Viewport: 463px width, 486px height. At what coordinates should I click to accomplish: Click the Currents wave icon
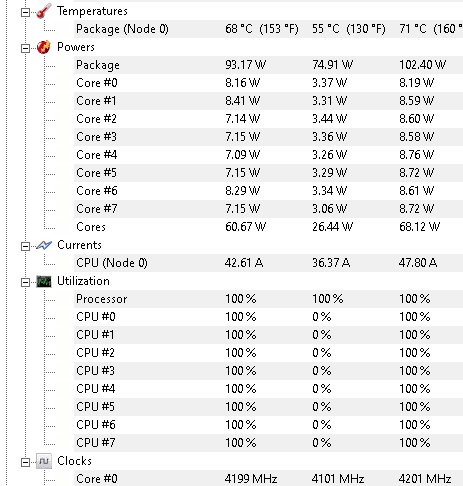tap(44, 245)
